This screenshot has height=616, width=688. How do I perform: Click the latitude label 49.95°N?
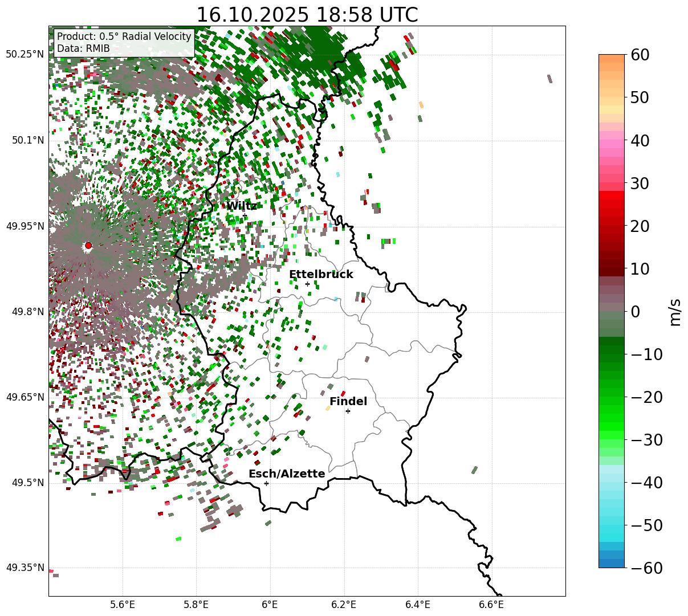click(25, 226)
